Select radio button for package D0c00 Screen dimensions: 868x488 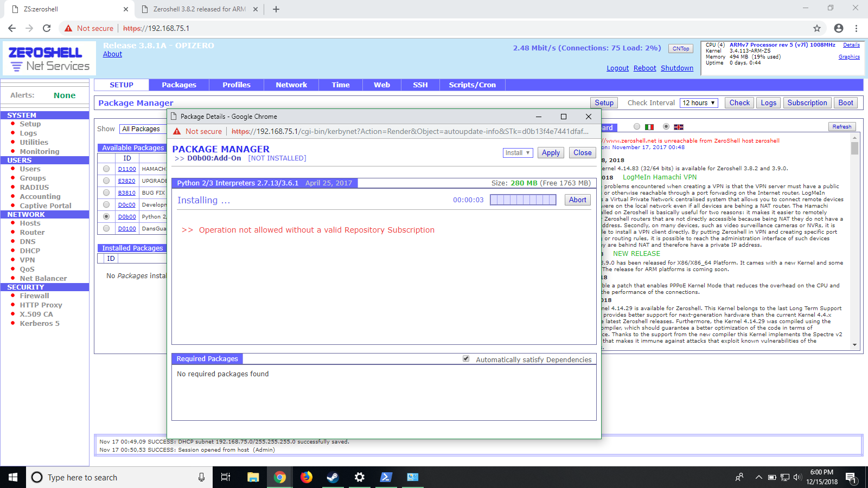[x=106, y=204]
